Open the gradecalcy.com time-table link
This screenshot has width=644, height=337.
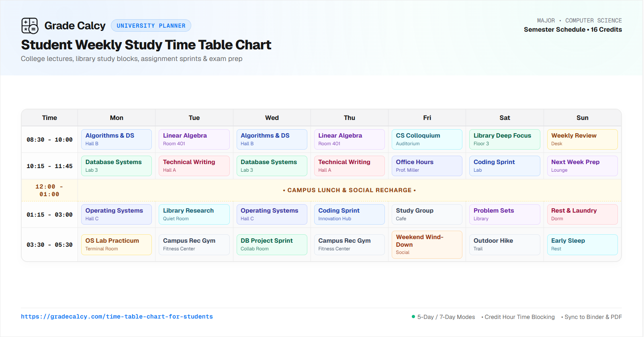coord(117,317)
